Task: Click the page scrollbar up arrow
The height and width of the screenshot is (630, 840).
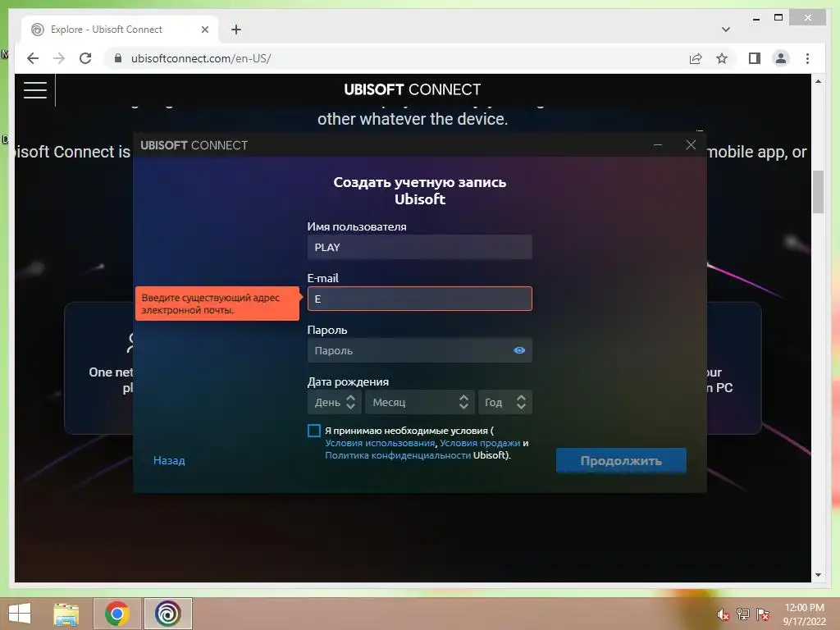Action: 818,81
